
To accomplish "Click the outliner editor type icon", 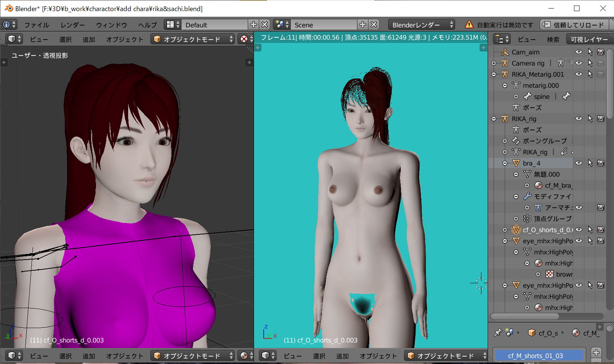I will coord(502,39).
